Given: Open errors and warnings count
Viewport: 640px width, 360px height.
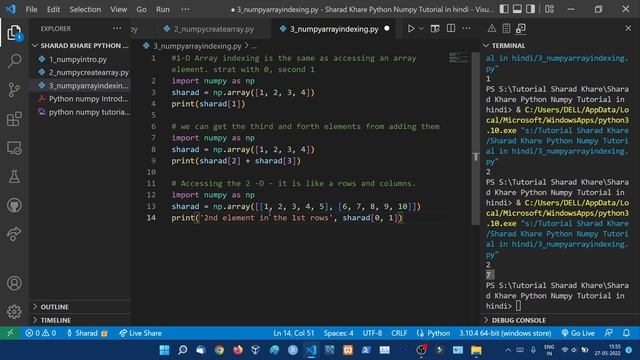Looking at the screenshot, I should click(41, 333).
